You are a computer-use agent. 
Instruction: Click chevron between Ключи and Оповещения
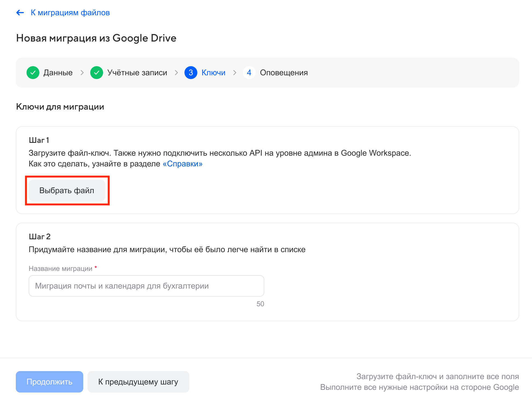235,73
